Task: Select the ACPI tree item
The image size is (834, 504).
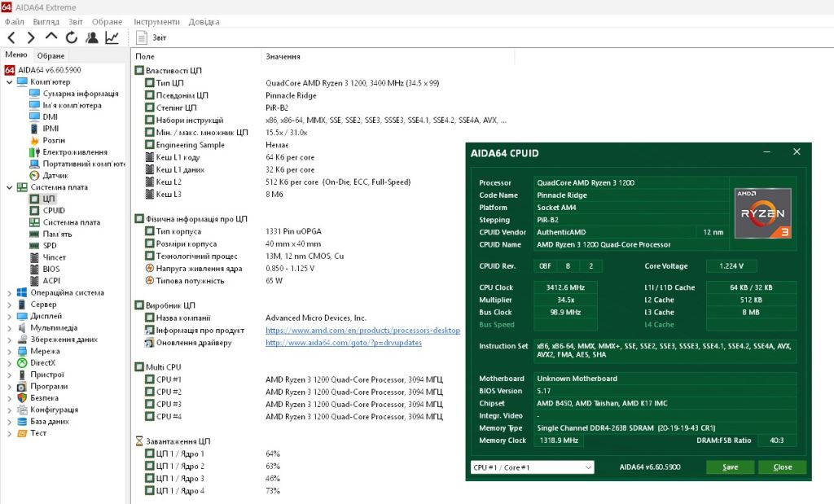Action: tap(51, 281)
